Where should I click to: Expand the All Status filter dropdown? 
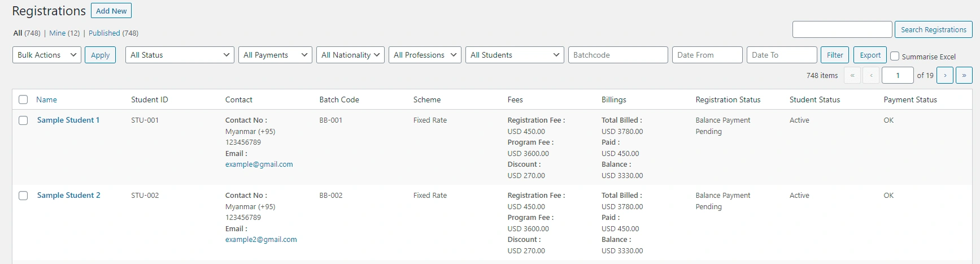click(180, 55)
